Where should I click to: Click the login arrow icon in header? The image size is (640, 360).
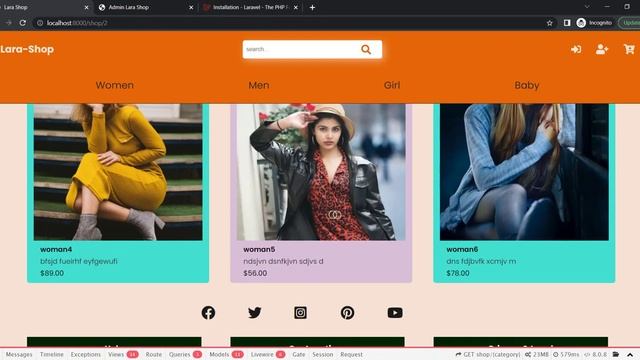[576, 49]
